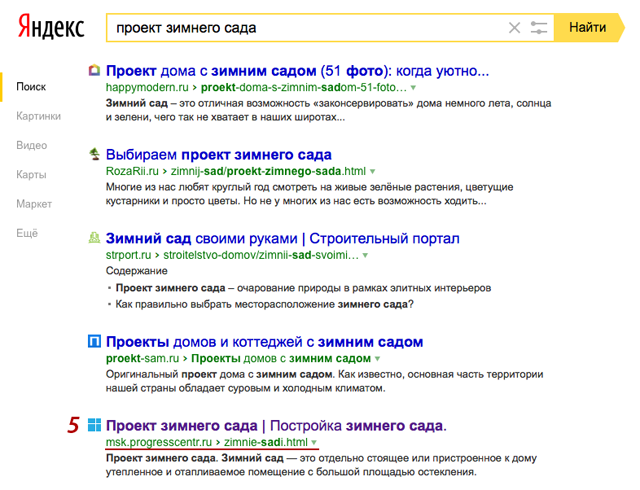Click the proekt-doma-s-zimnim-sadom-51-foto URL path
Image resolution: width=640 pixels, height=490 pixels.
tap(304, 87)
